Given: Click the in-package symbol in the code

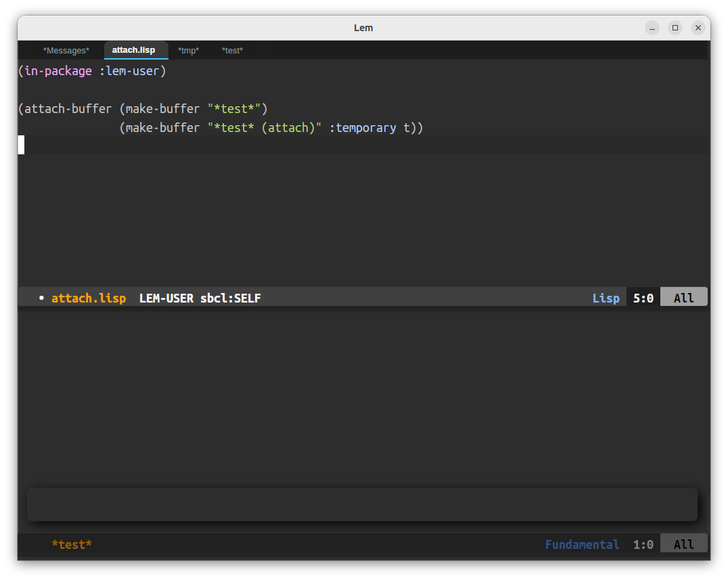Looking at the screenshot, I should pyautogui.click(x=58, y=71).
